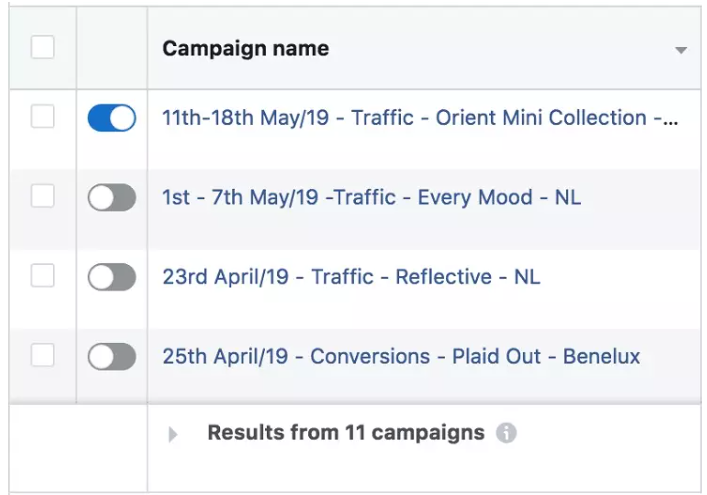707x495 pixels.
Task: Check the box next to Every Mood campaign
Action: point(42,197)
